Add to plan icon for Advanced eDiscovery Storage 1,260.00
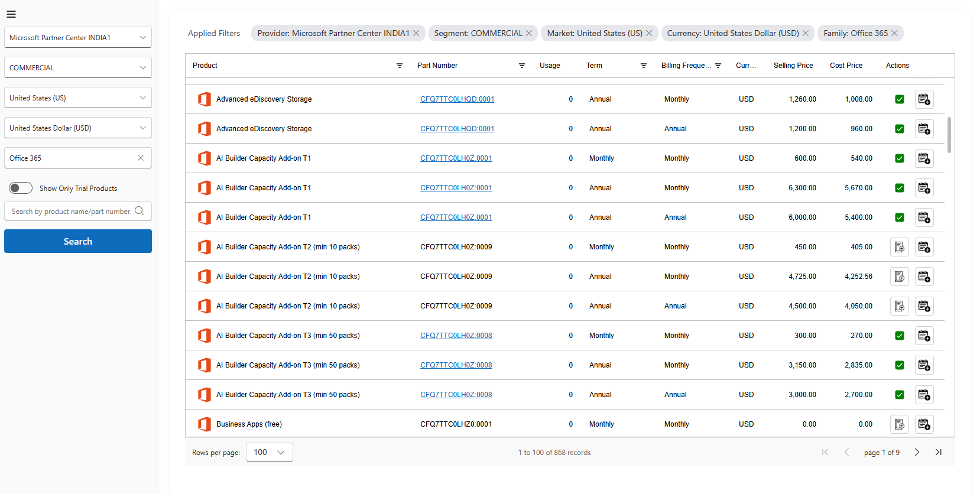 tap(924, 99)
